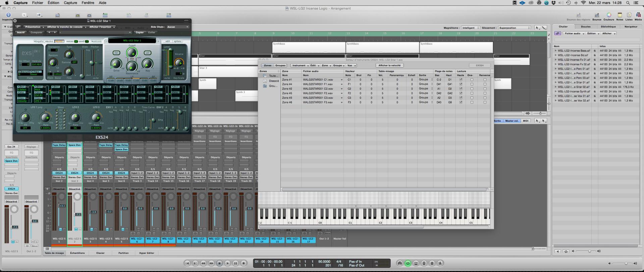Adjust the Cutoff knob in EXS24
Viewport: 644px width, 272px height.
click(x=132, y=53)
